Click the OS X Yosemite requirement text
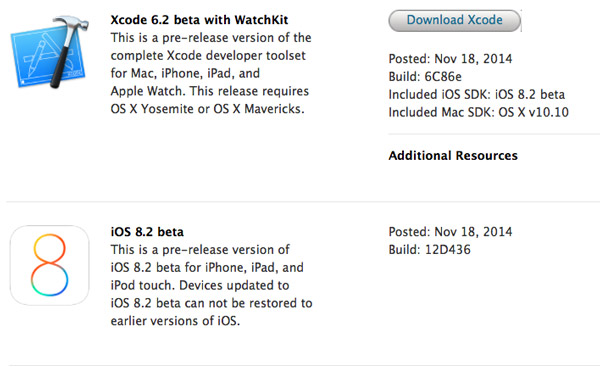Image resolution: width=600 pixels, height=374 pixels. [x=207, y=109]
